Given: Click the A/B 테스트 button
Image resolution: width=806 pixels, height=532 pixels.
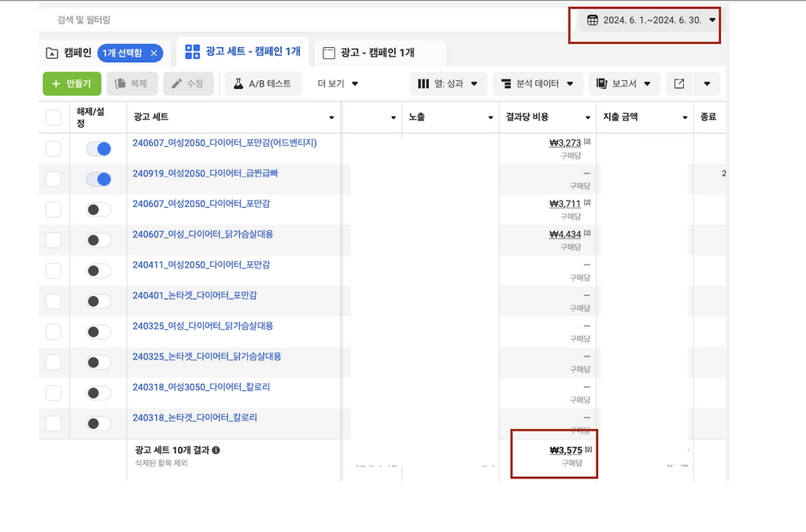Looking at the screenshot, I should (x=263, y=83).
